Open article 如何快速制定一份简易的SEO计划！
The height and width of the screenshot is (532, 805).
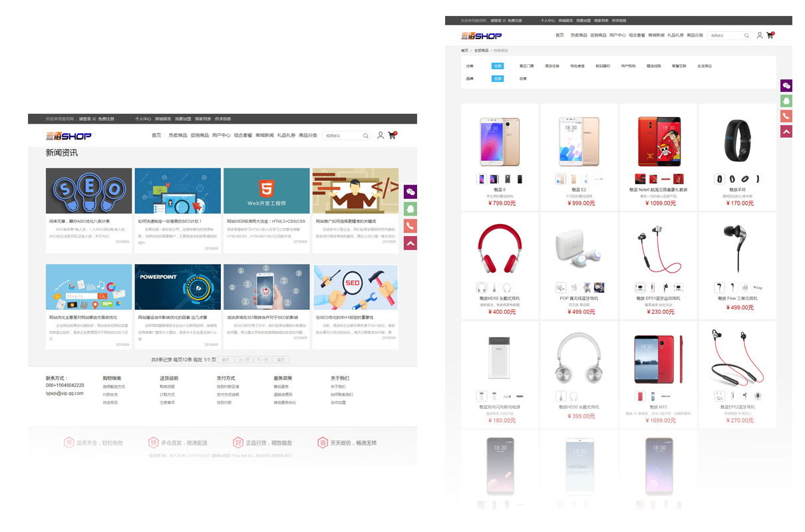[169, 221]
